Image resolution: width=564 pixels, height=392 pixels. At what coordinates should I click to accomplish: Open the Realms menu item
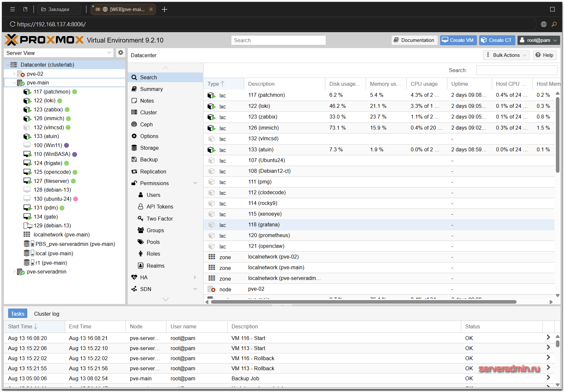[x=165, y=266]
